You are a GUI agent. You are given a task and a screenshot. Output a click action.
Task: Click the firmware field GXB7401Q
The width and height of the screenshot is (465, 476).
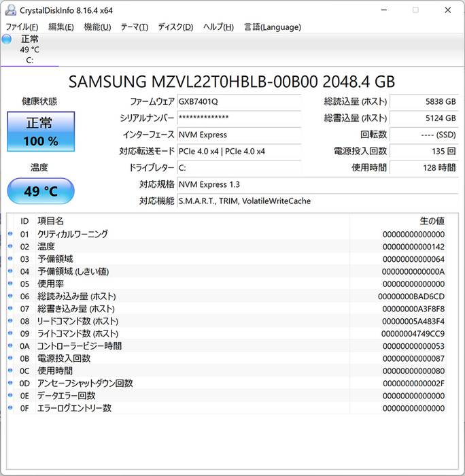[239, 102]
